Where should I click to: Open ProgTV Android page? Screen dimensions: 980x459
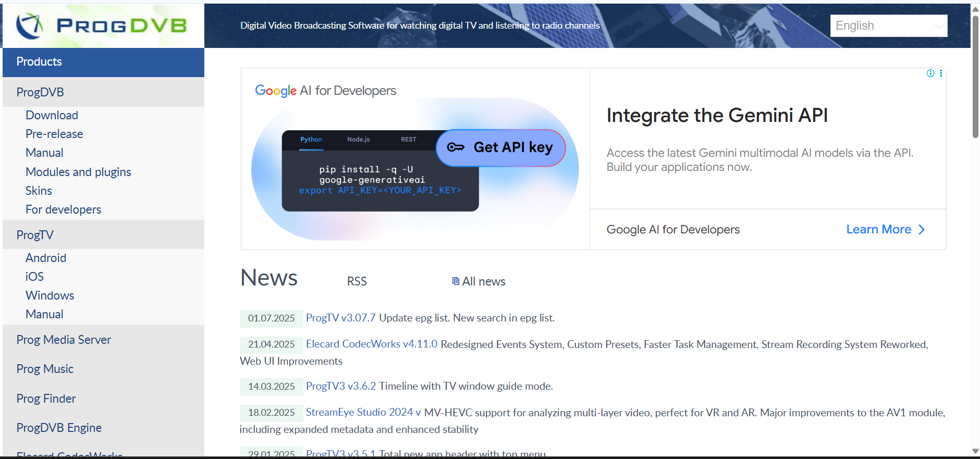pos(46,258)
